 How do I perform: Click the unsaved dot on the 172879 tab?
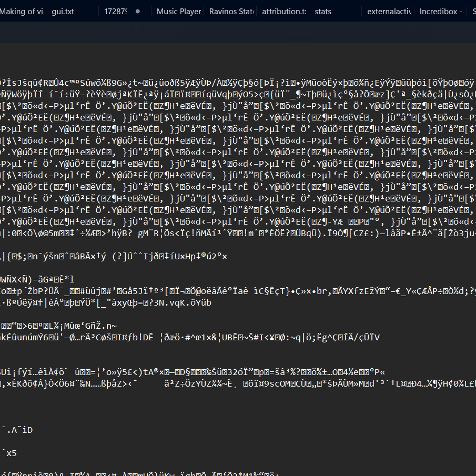[x=138, y=11]
